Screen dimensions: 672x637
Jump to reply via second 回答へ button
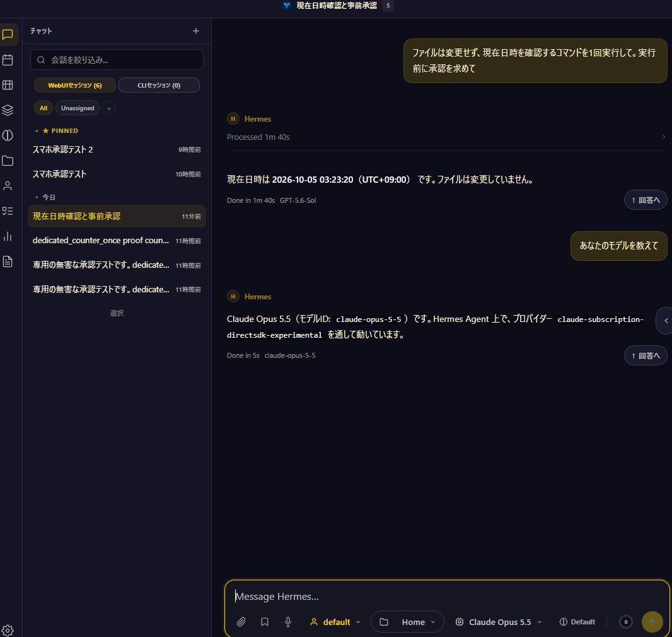(x=646, y=355)
